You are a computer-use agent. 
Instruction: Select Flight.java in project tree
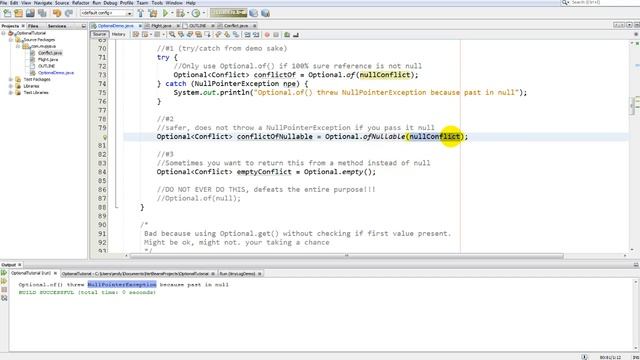coord(48,59)
